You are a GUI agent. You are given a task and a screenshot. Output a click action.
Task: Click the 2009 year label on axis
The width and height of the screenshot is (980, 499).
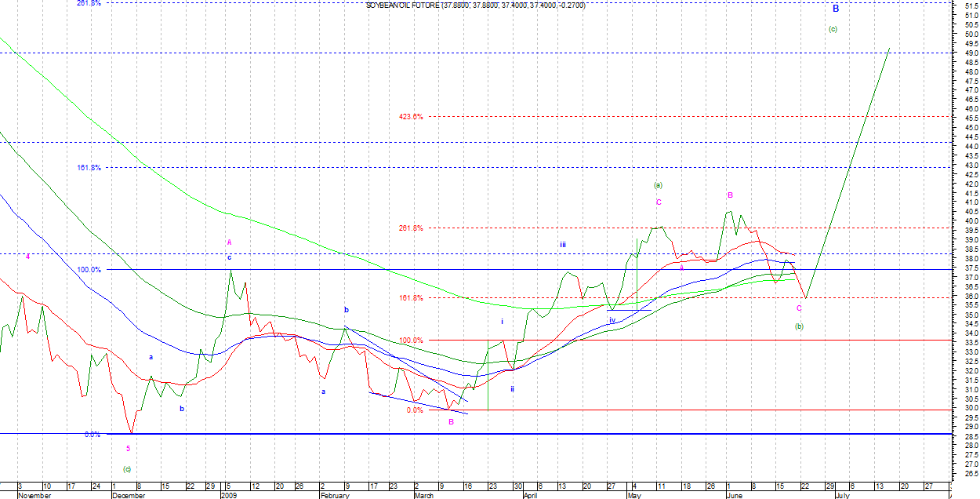click(228, 496)
